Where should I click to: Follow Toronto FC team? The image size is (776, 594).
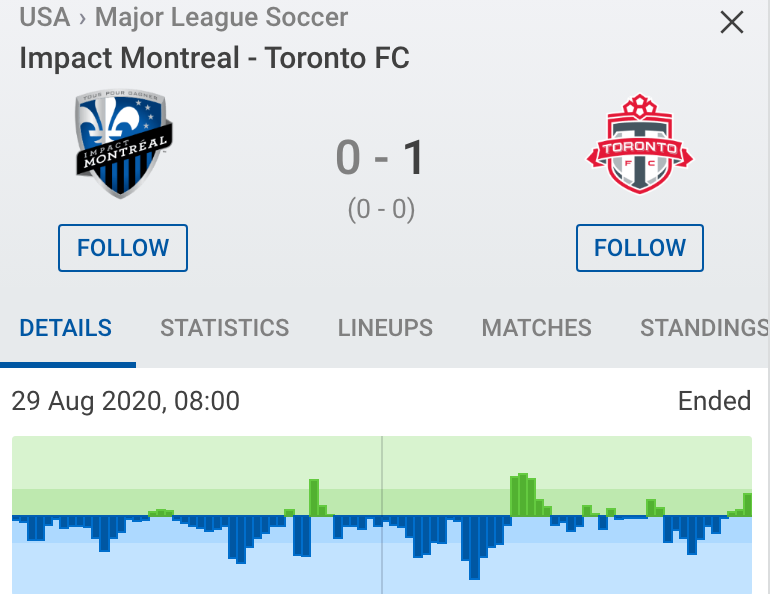click(x=639, y=248)
